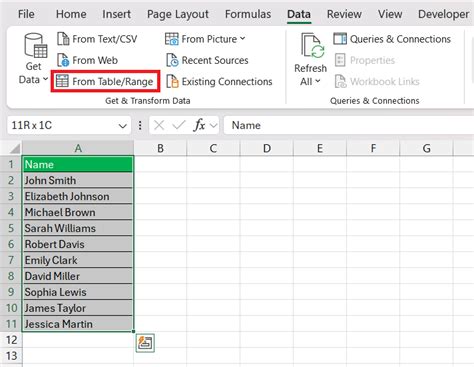
Task: Click the formula bar options dots
Action: (140, 125)
